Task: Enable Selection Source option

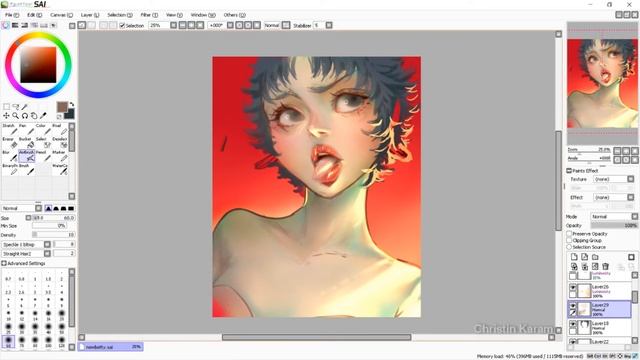Action: (569, 247)
